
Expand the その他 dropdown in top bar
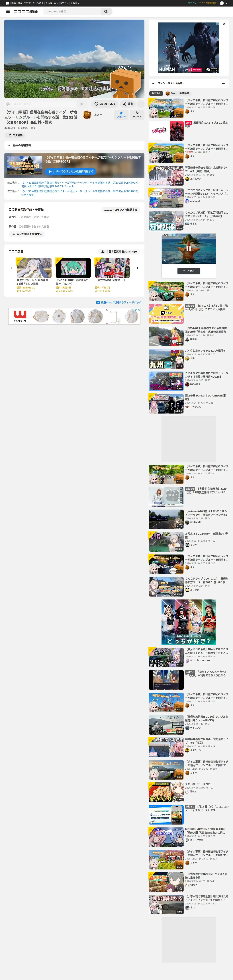point(75,3)
